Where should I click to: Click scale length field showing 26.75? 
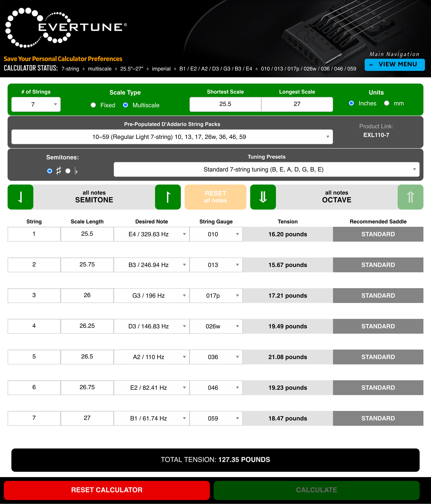coord(87,387)
